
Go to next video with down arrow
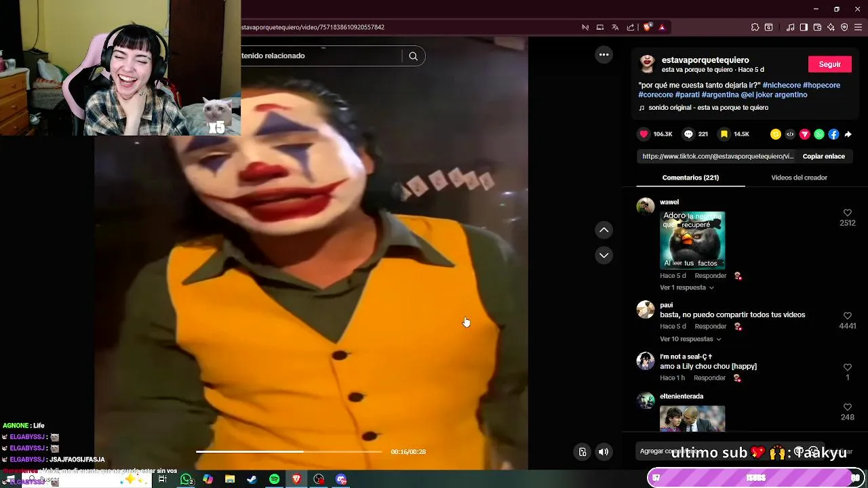(x=604, y=256)
